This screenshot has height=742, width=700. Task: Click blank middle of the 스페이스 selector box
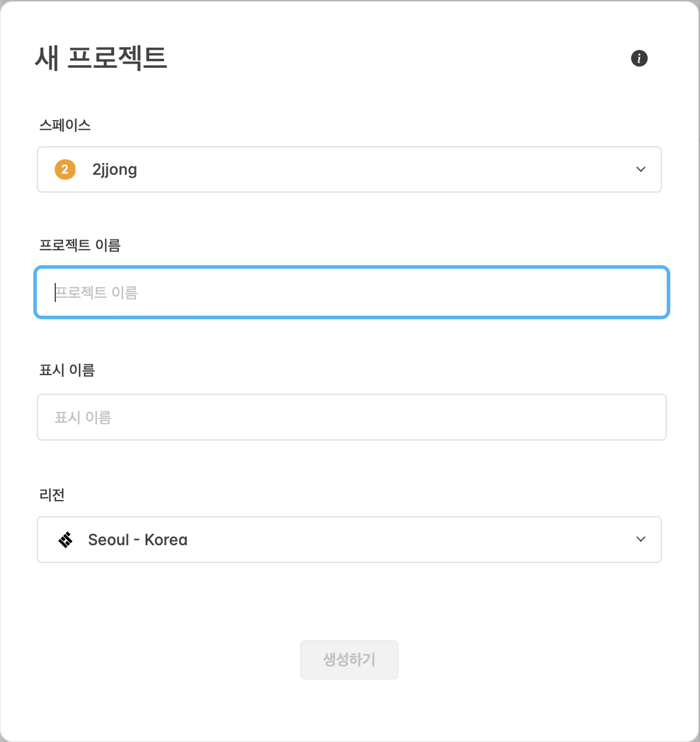pyautogui.click(x=386, y=169)
